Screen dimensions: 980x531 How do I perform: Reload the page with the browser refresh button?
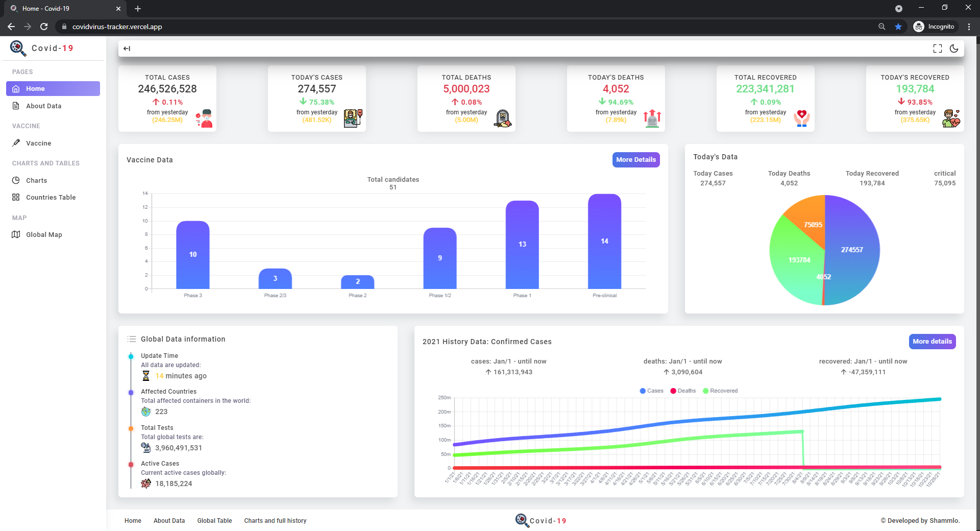point(44,27)
